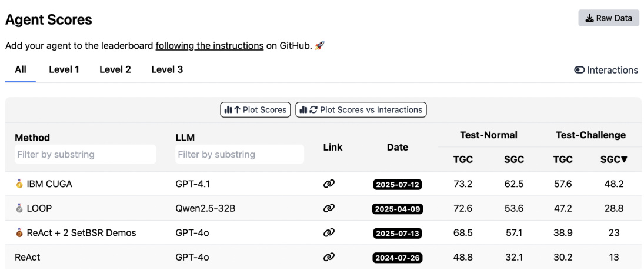This screenshot has width=644, height=270.
Task: Open the IBM CUGA link icon
Action: click(329, 184)
